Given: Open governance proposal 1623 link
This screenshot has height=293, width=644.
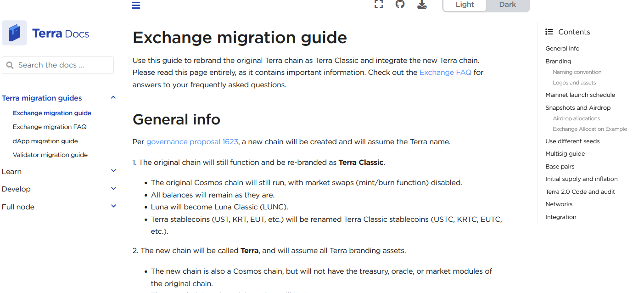Looking at the screenshot, I should tap(192, 142).
